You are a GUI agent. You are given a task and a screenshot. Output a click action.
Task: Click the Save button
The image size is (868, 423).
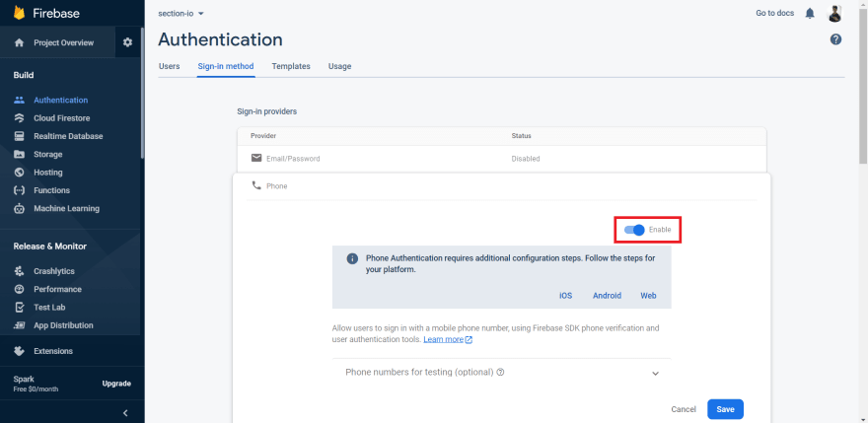tap(725, 409)
